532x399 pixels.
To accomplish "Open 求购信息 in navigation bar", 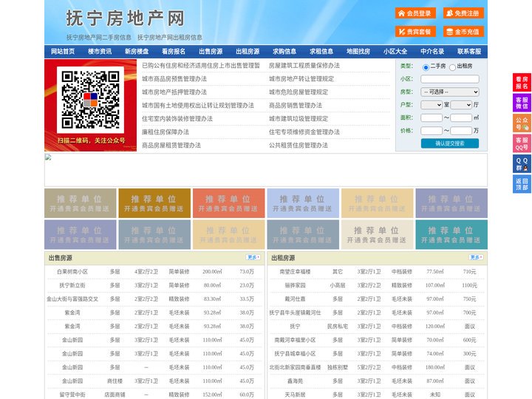I will [x=284, y=52].
